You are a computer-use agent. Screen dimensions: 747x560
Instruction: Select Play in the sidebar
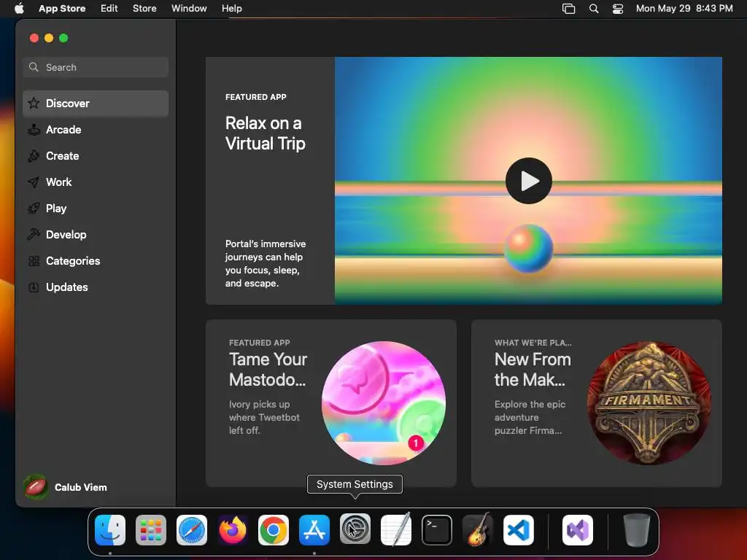tap(96, 208)
